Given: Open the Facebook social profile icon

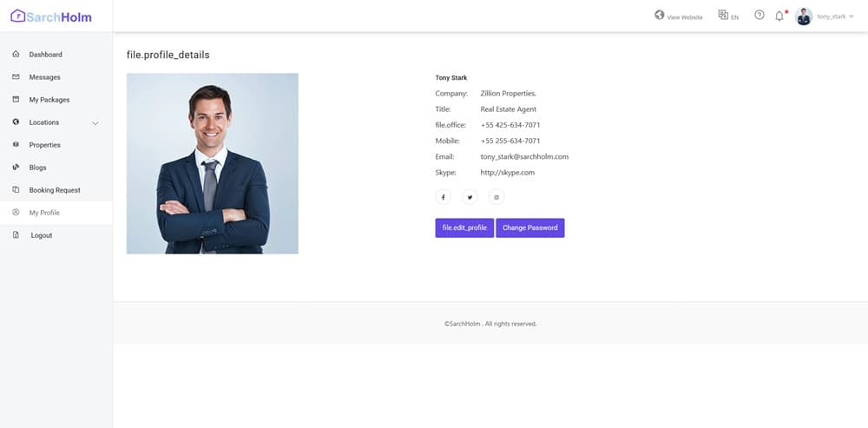Looking at the screenshot, I should (444, 197).
